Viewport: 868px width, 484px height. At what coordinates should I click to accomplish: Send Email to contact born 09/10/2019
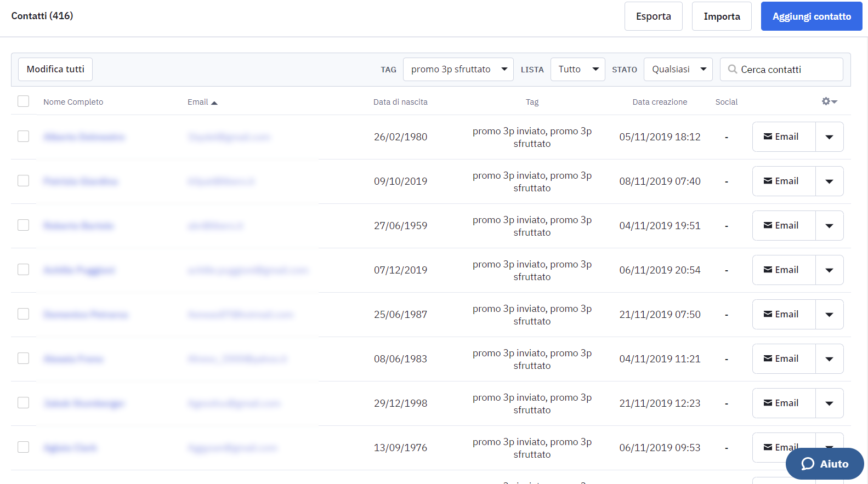pos(784,181)
